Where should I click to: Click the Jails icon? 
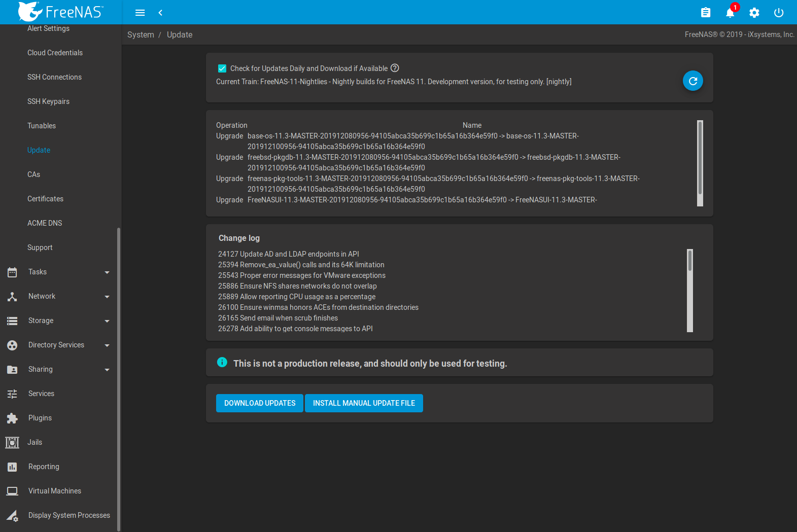click(12, 443)
